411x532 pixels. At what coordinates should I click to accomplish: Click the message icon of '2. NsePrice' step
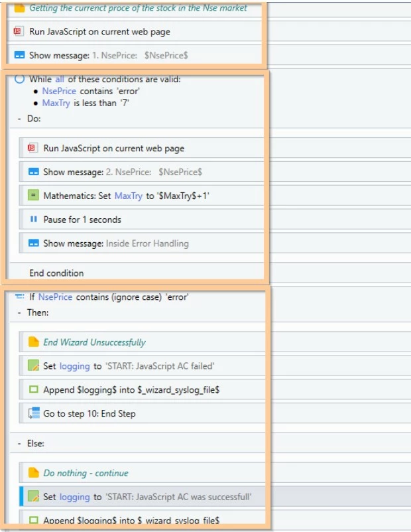point(34,172)
